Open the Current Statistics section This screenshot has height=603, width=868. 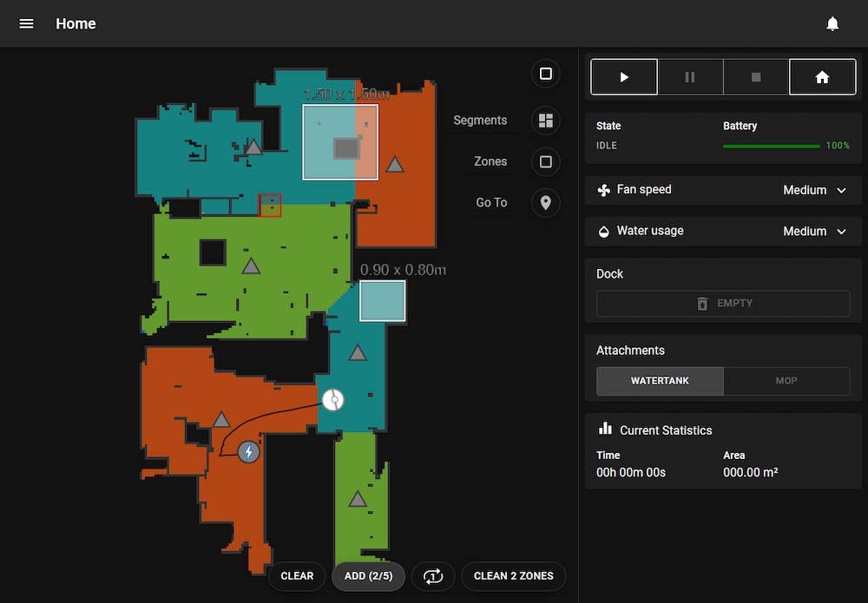[666, 429]
